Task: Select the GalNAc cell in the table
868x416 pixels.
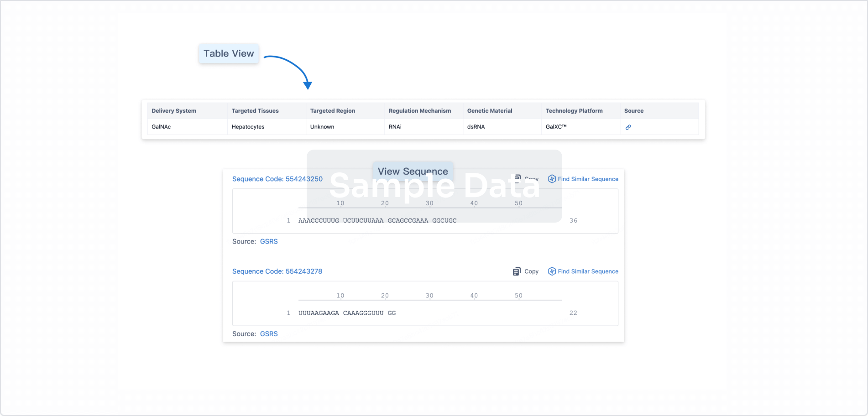Action: [x=161, y=127]
